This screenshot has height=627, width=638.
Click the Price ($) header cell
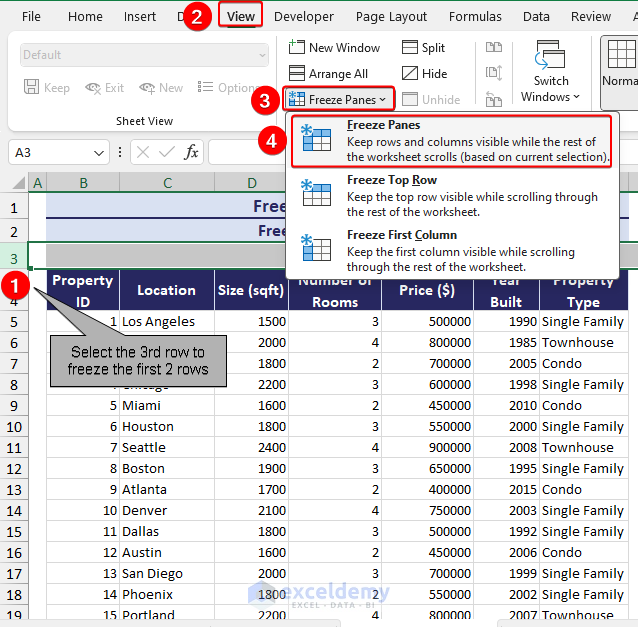427,290
